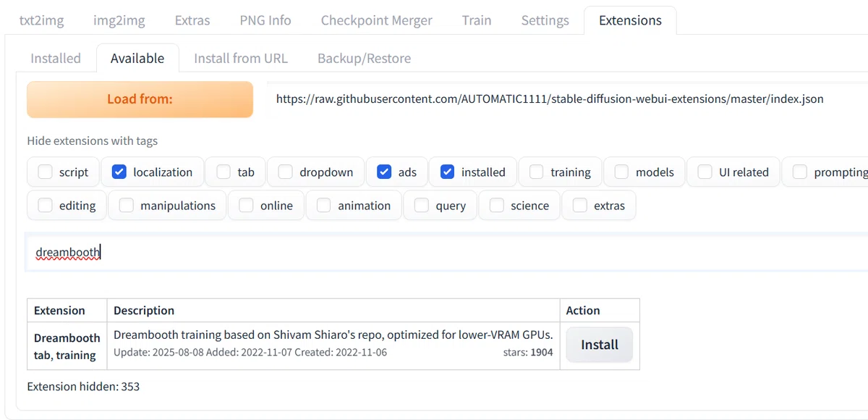Click the extension index URL field
The width and height of the screenshot is (868, 420).
click(568, 99)
